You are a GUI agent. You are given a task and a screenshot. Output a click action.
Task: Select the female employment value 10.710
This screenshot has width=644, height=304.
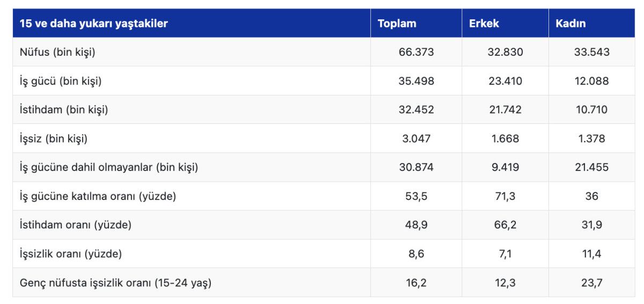[x=591, y=110]
